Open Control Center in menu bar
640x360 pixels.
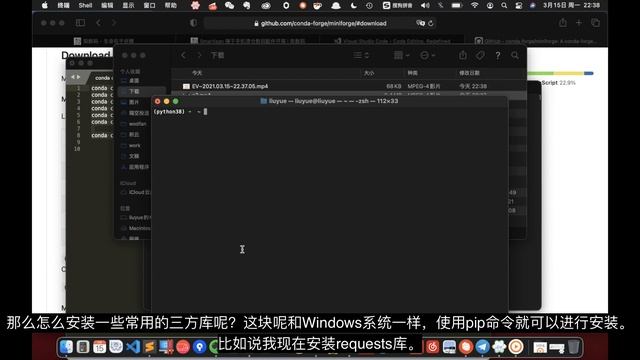point(518,5)
